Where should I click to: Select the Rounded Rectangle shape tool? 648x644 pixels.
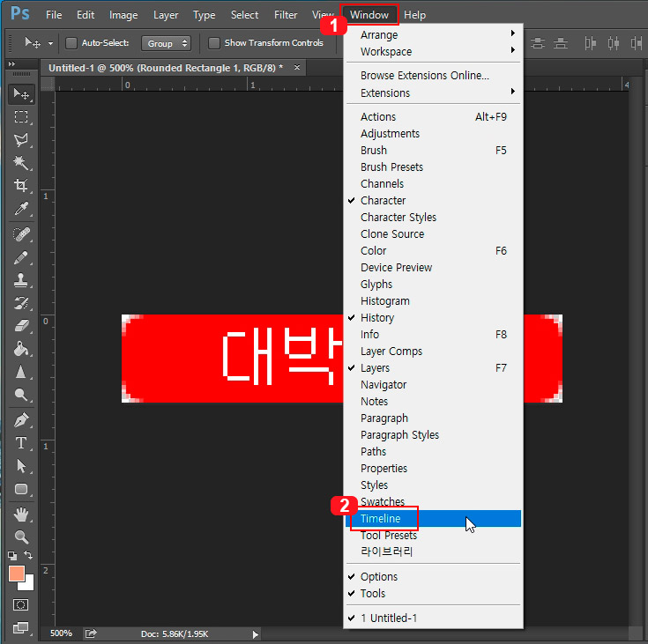(x=21, y=489)
